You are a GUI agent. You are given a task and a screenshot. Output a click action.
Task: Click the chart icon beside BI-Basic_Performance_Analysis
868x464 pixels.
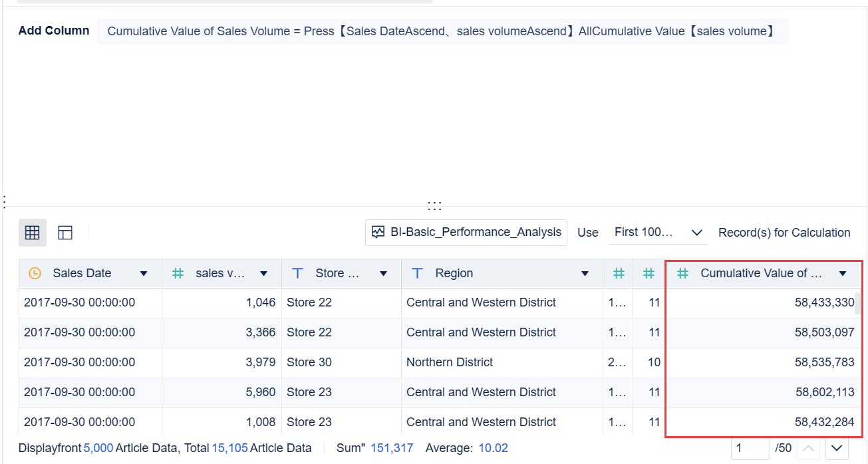tap(378, 232)
